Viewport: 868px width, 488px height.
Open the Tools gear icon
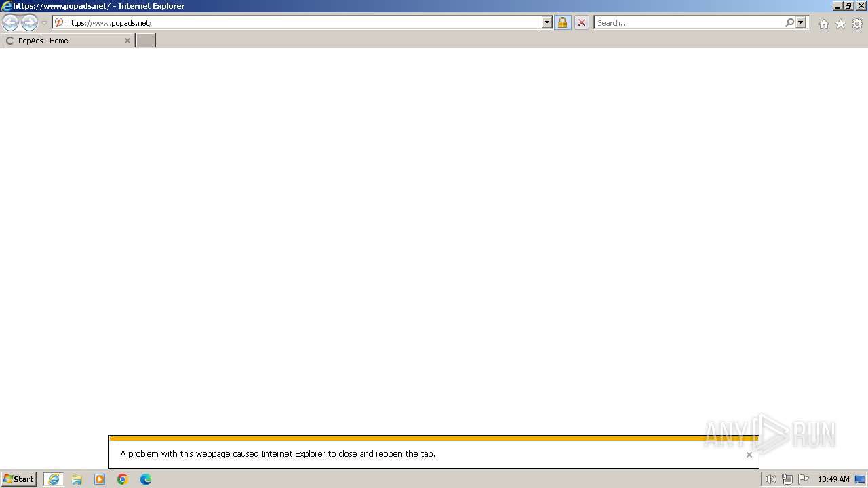pyautogui.click(x=857, y=24)
